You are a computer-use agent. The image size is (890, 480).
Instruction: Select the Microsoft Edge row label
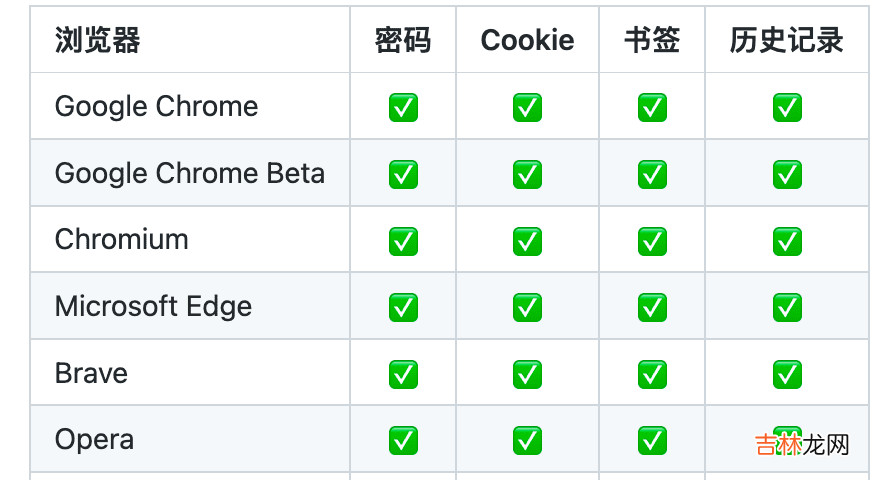click(153, 307)
